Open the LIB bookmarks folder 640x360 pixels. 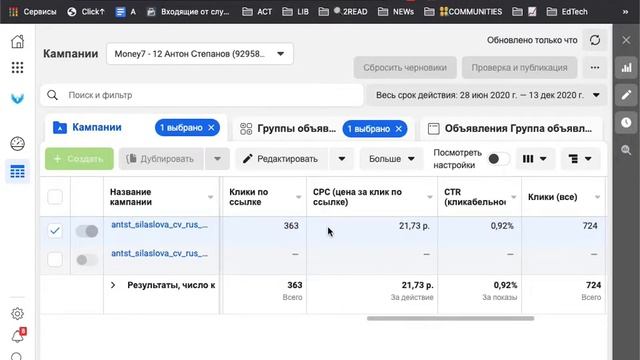click(x=296, y=12)
